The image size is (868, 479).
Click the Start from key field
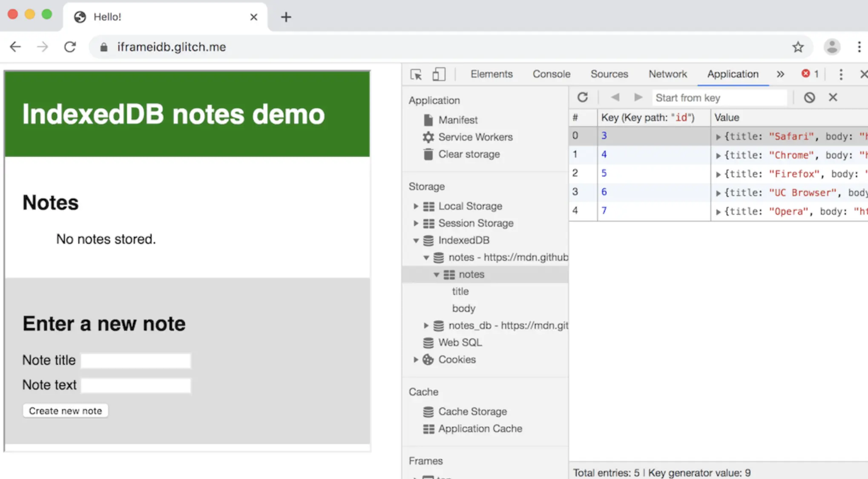(x=719, y=98)
